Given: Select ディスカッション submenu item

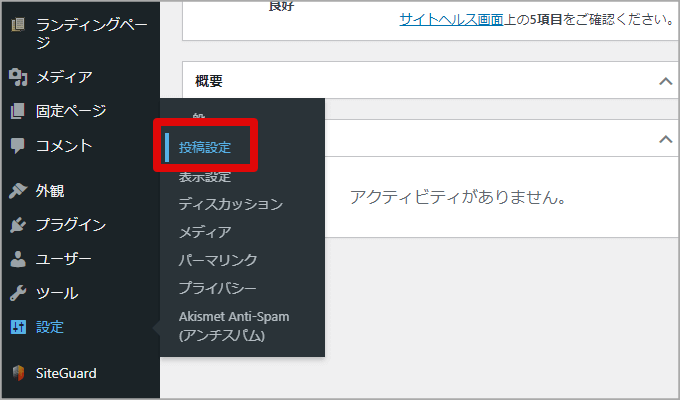Looking at the screenshot, I should pyautogui.click(x=231, y=204).
